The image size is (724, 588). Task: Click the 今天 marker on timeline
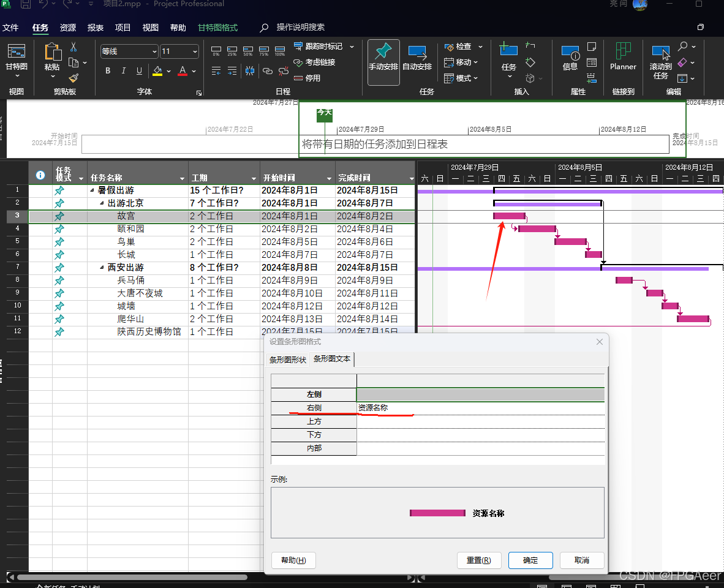click(325, 115)
